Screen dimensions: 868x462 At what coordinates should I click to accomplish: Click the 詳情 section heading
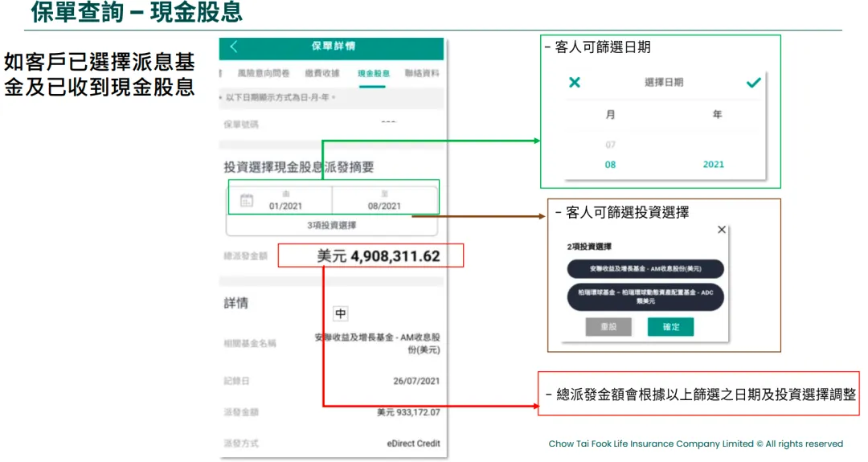236,303
